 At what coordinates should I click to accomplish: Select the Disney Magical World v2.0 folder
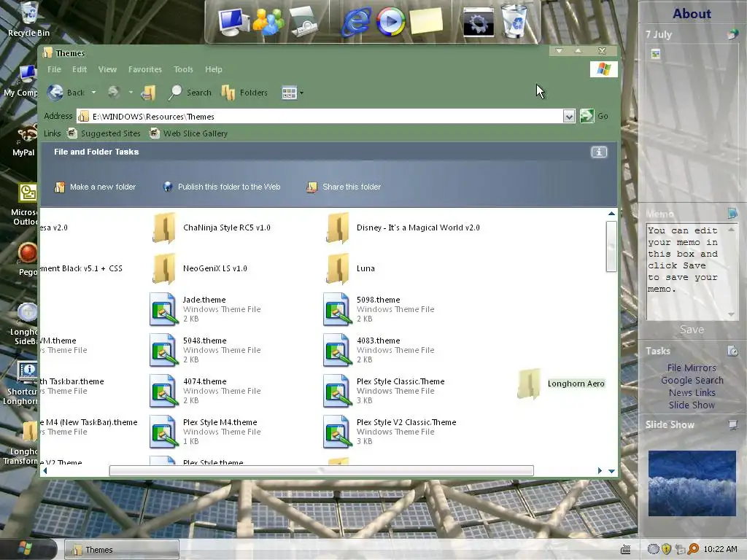click(403, 227)
